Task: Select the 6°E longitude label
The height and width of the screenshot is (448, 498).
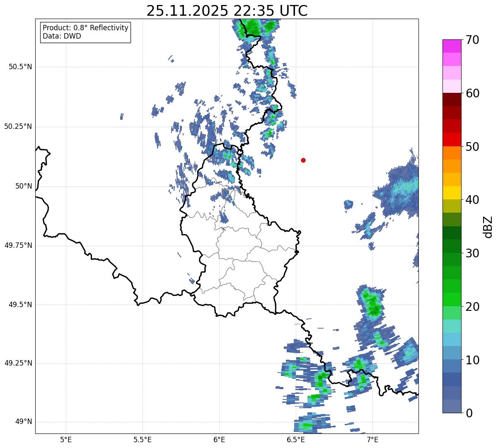Action: point(219,440)
